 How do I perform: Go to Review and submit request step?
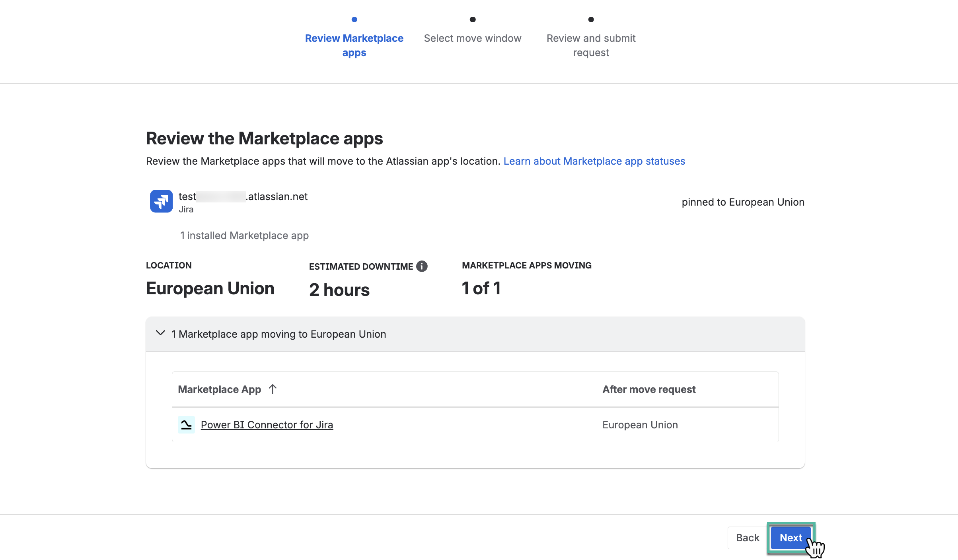pos(591,45)
